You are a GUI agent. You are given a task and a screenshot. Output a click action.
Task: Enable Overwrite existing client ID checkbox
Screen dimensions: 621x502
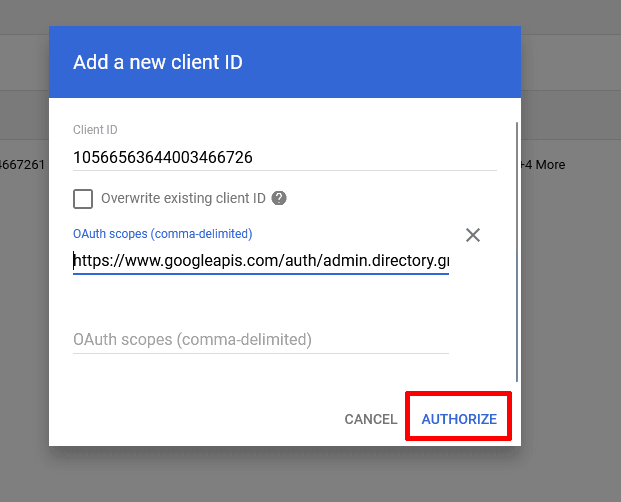coord(83,198)
